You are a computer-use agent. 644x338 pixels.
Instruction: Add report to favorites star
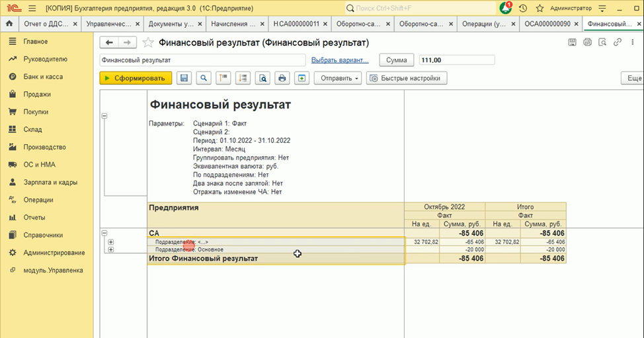click(148, 42)
